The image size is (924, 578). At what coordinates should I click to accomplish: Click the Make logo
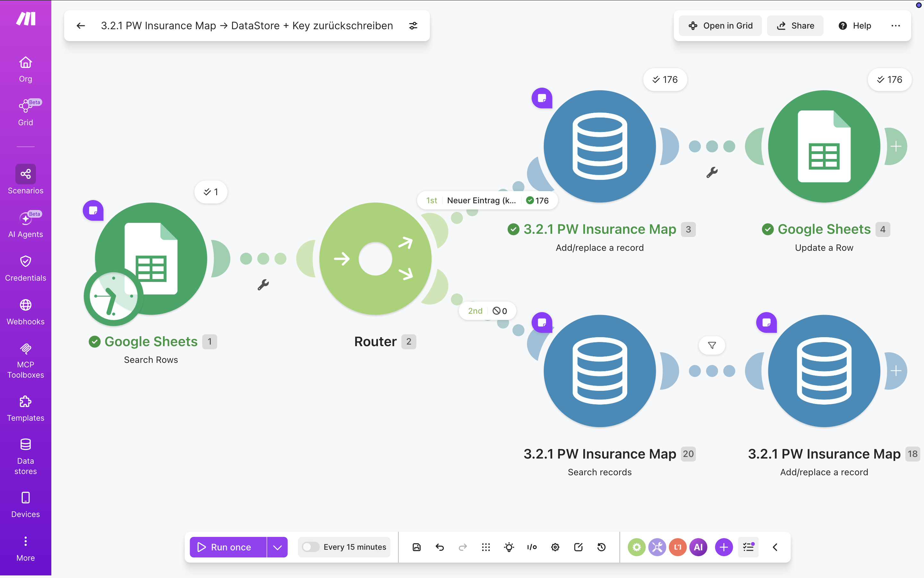(x=26, y=18)
